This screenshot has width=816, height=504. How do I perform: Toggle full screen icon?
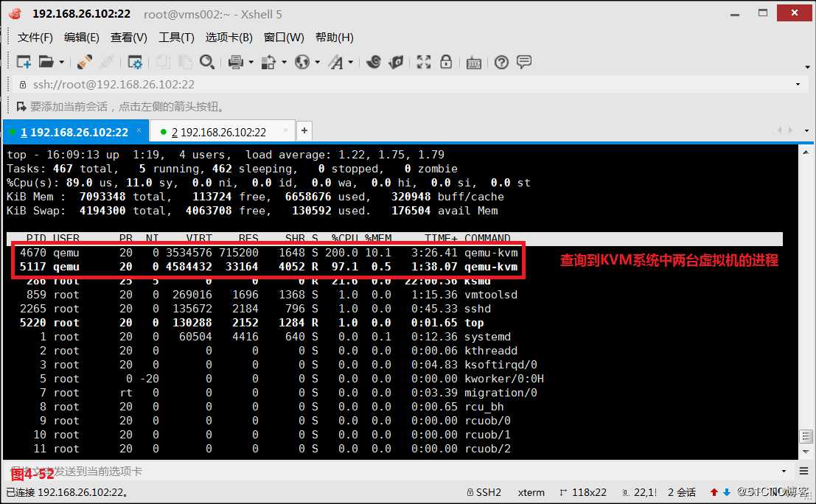coord(424,62)
